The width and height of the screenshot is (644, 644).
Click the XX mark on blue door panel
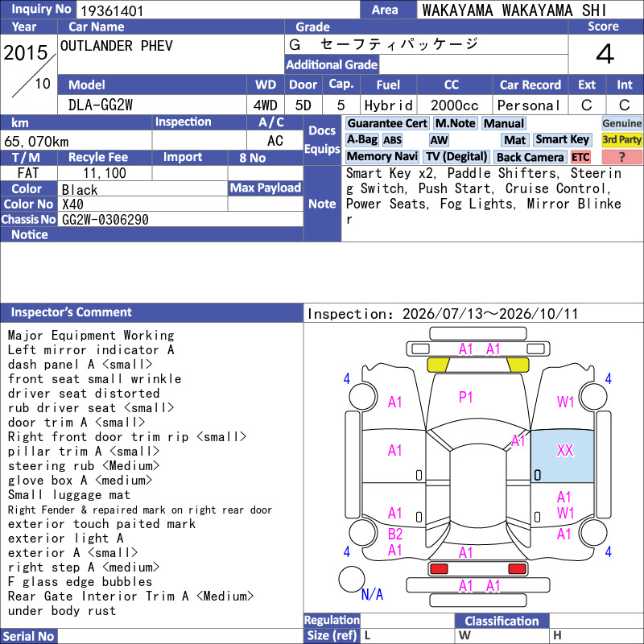click(565, 451)
